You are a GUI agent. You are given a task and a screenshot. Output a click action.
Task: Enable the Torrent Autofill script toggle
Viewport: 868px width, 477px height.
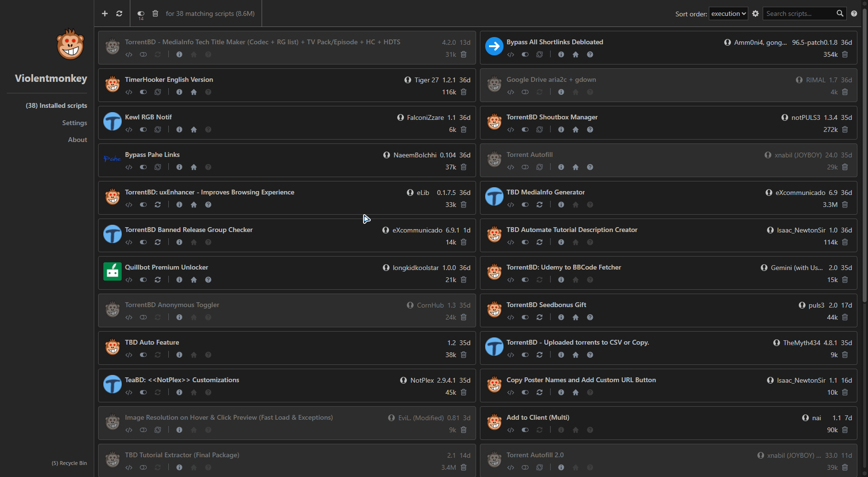[525, 167]
